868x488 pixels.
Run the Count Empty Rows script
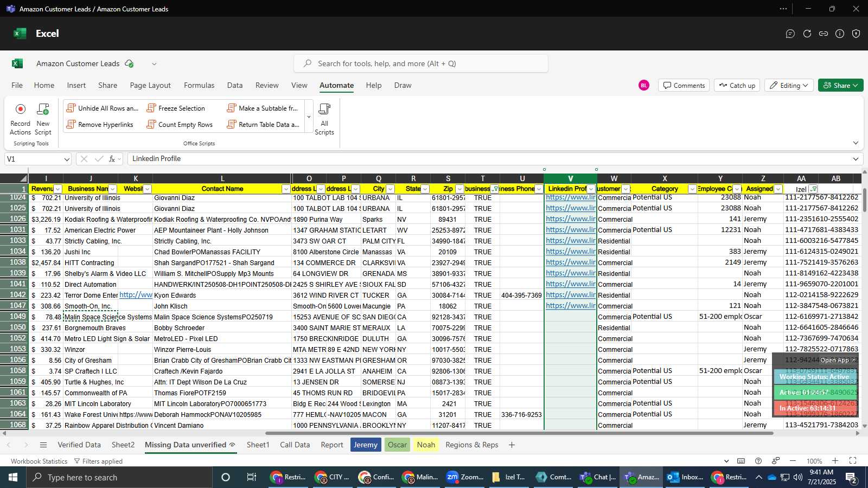(x=180, y=125)
